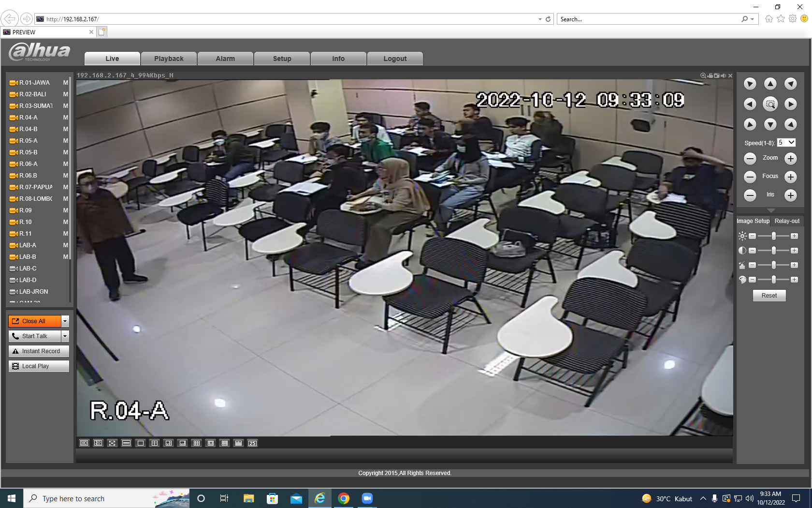
Task: Expand Start Talk dropdown arrow
Action: [x=65, y=336]
